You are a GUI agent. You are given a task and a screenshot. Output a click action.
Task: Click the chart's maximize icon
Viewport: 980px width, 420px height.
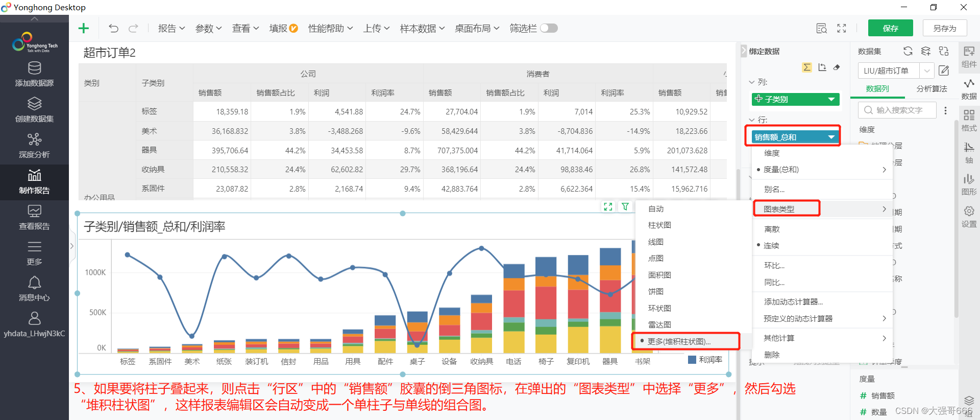[608, 206]
